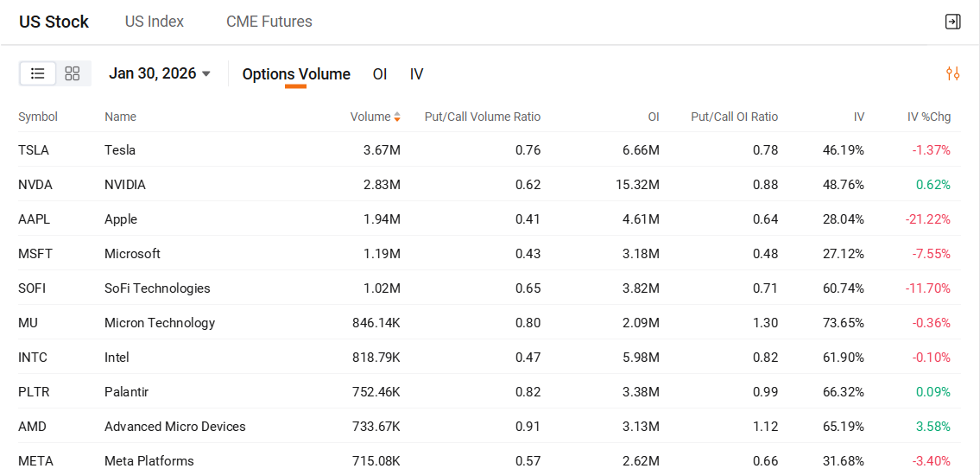
Task: Select the US Stock tab
Action: (54, 22)
